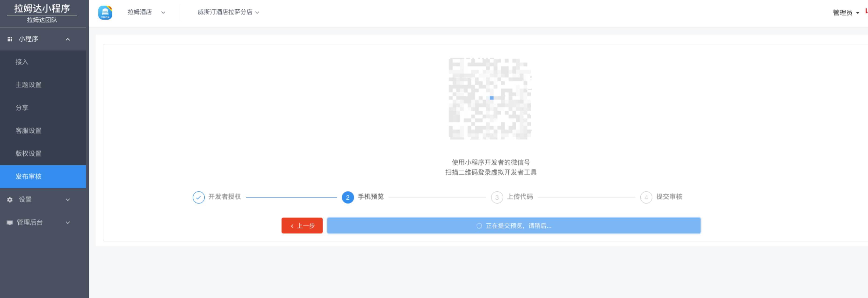Open 客服设置 in the sidebar
Image resolution: width=868 pixels, height=298 pixels.
43,131
